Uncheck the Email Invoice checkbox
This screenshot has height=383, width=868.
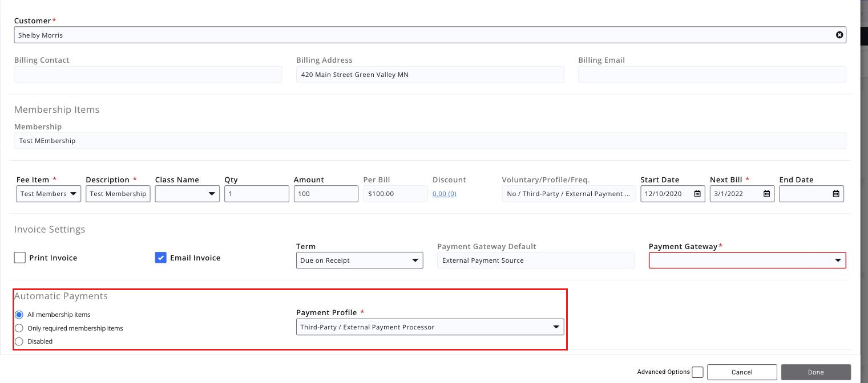pyautogui.click(x=160, y=258)
